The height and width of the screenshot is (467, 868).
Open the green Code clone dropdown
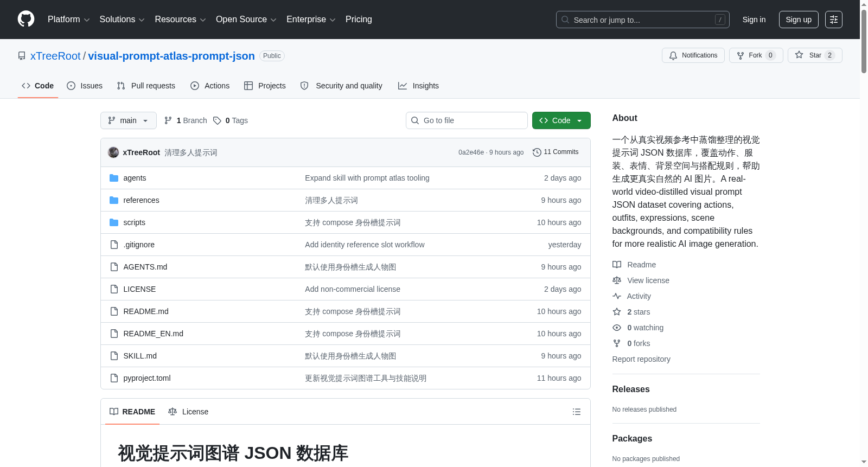click(x=561, y=120)
